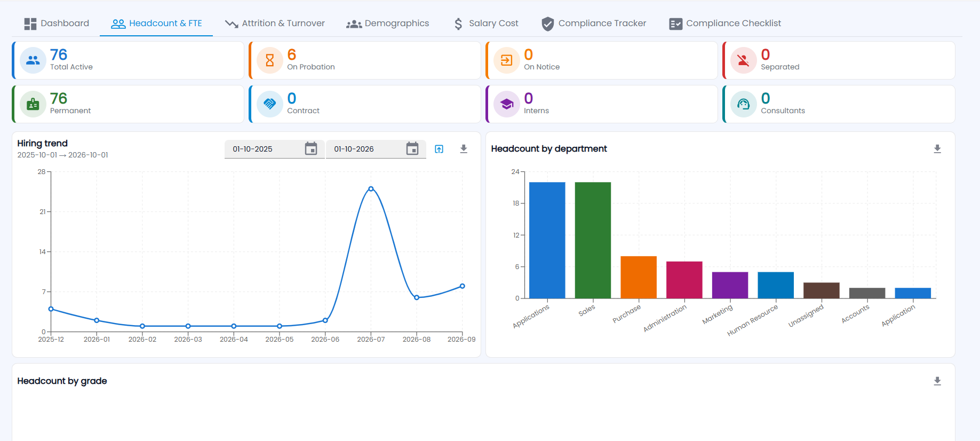
Task: Open the Compliance Checklist tab
Action: [x=725, y=23]
